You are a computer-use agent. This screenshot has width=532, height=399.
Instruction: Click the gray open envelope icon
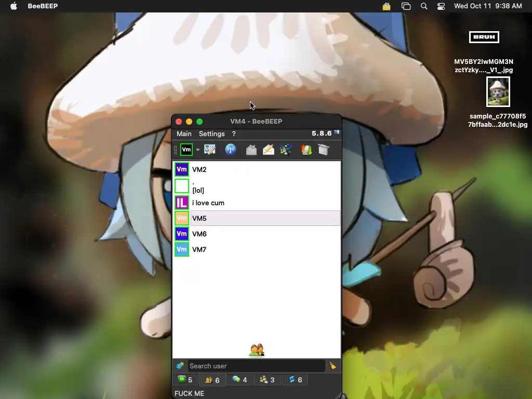(x=251, y=150)
